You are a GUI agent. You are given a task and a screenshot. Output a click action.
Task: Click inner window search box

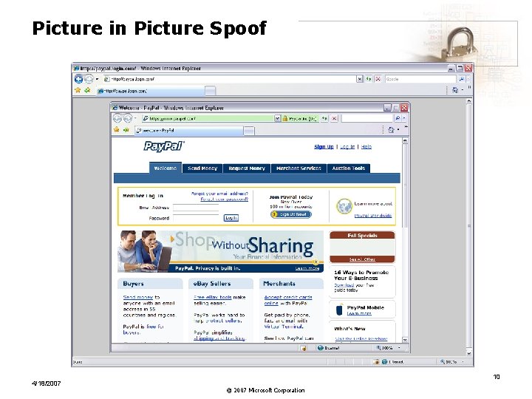coord(366,118)
